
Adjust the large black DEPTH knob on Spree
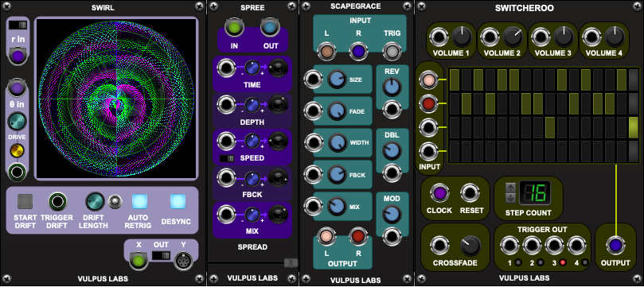click(278, 105)
